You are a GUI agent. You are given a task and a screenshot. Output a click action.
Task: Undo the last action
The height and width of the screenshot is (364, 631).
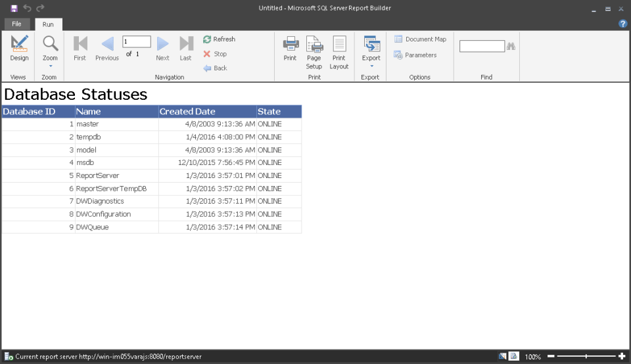[28, 8]
